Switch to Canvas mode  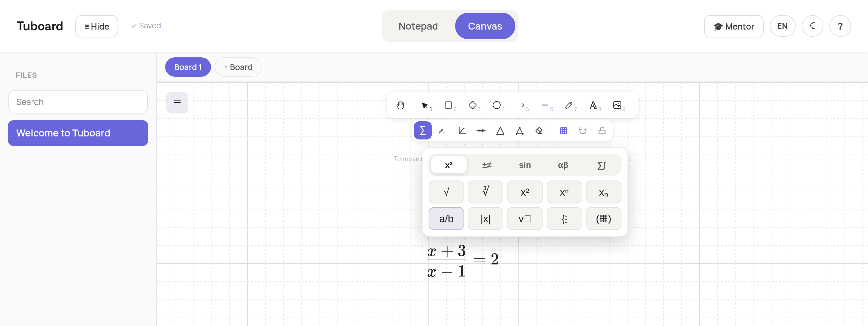(x=485, y=26)
